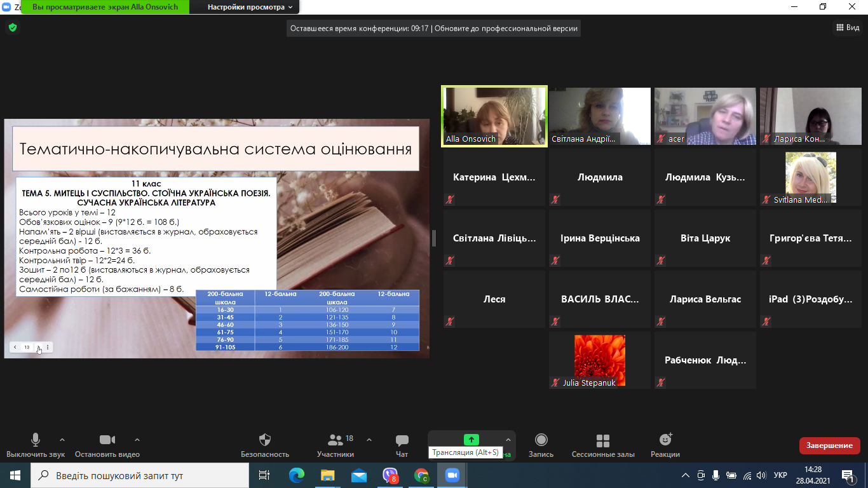The width and height of the screenshot is (868, 488).
Task: Click the Обновите до профессиональной версии link
Action: tap(506, 28)
